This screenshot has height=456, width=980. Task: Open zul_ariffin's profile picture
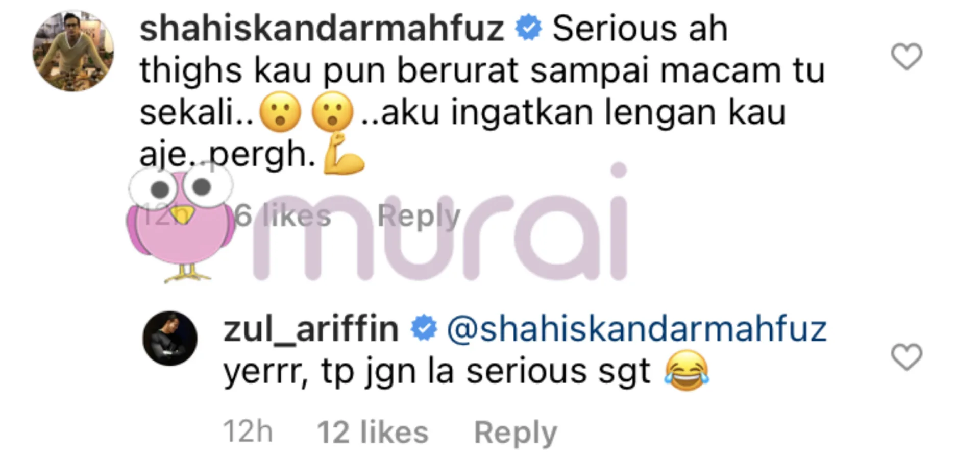(x=170, y=338)
